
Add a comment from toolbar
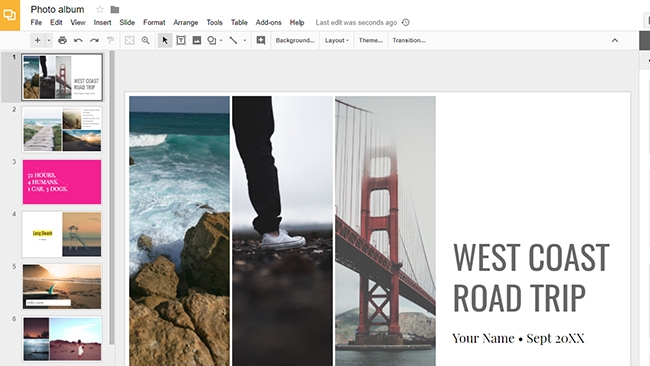tap(261, 40)
